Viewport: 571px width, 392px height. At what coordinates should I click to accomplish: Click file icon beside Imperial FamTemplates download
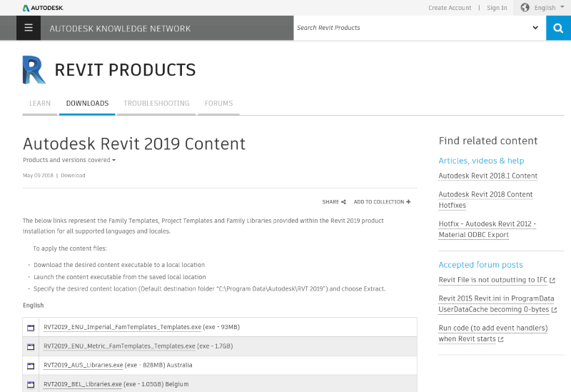point(31,328)
